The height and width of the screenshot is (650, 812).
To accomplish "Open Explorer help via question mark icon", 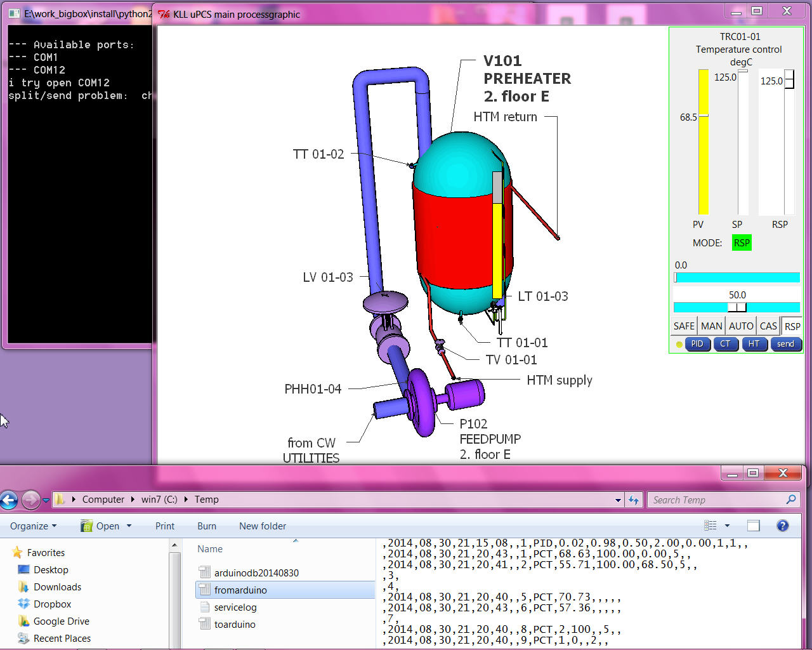I will (x=782, y=526).
